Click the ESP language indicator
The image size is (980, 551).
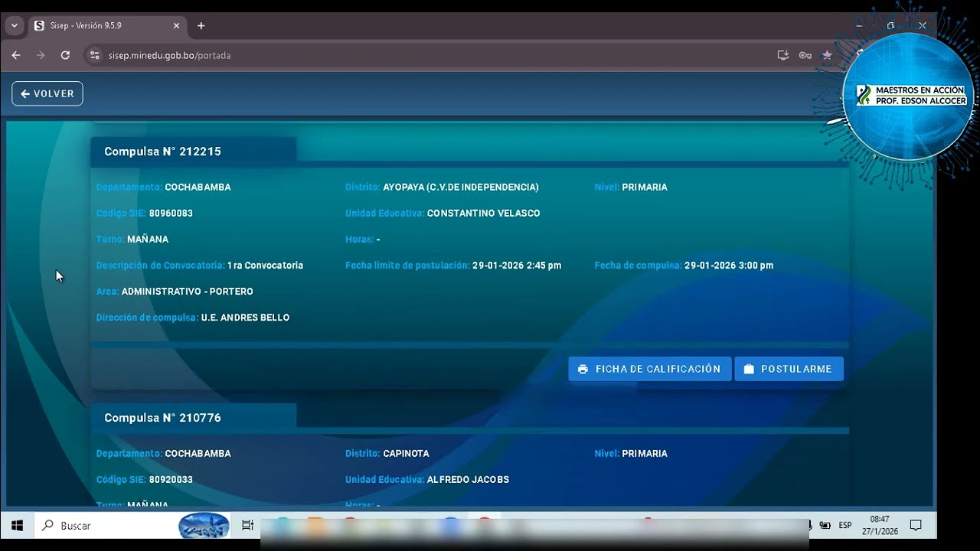845,526
